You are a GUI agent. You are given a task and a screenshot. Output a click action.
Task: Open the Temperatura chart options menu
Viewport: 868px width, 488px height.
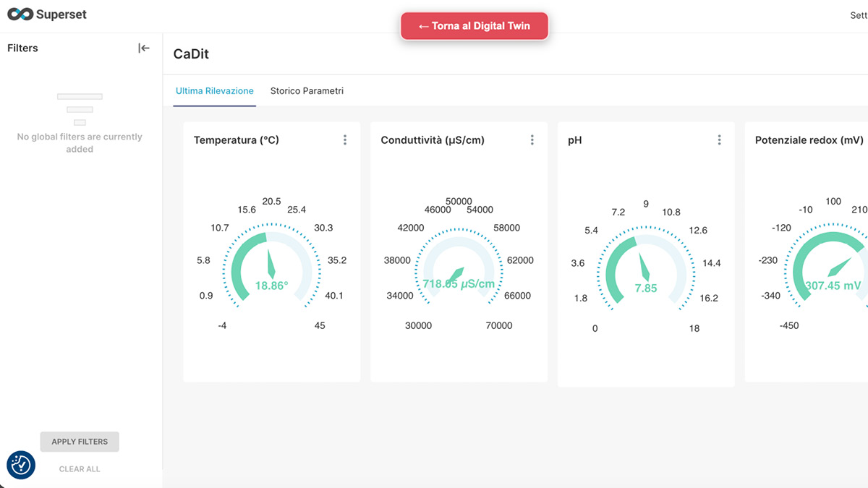[x=345, y=140]
